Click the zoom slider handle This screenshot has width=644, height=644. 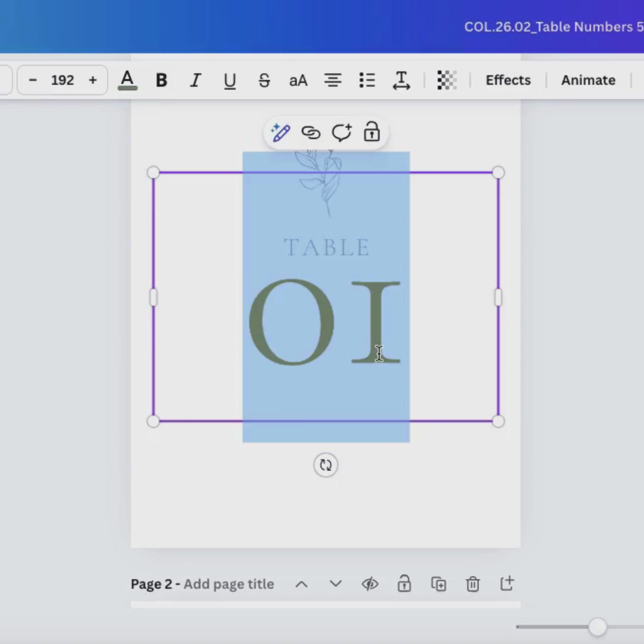(597, 627)
